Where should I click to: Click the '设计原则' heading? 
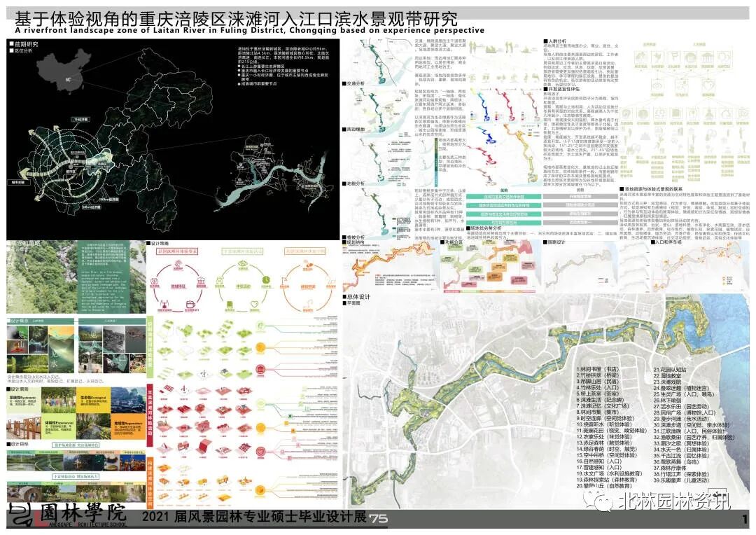pyautogui.click(x=17, y=389)
